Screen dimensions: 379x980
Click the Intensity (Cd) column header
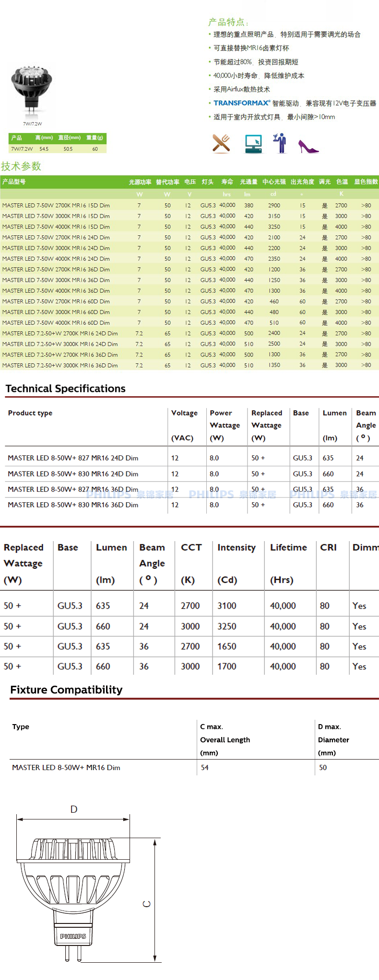pos(237,564)
